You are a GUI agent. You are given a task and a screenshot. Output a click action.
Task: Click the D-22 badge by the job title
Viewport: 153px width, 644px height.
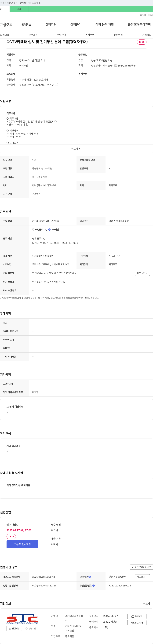click(x=142, y=42)
